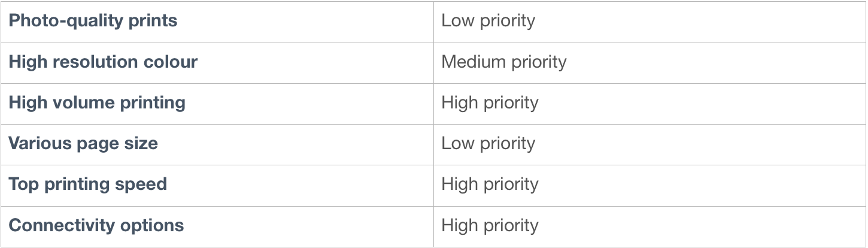Click High priority beside Top printing speed

click(490, 184)
